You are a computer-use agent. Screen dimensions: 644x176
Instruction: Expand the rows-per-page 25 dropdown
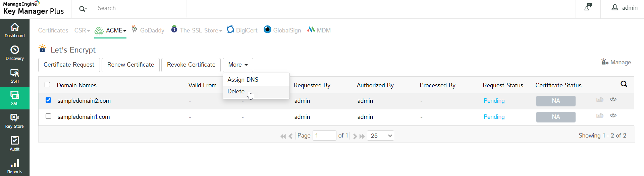(x=380, y=136)
